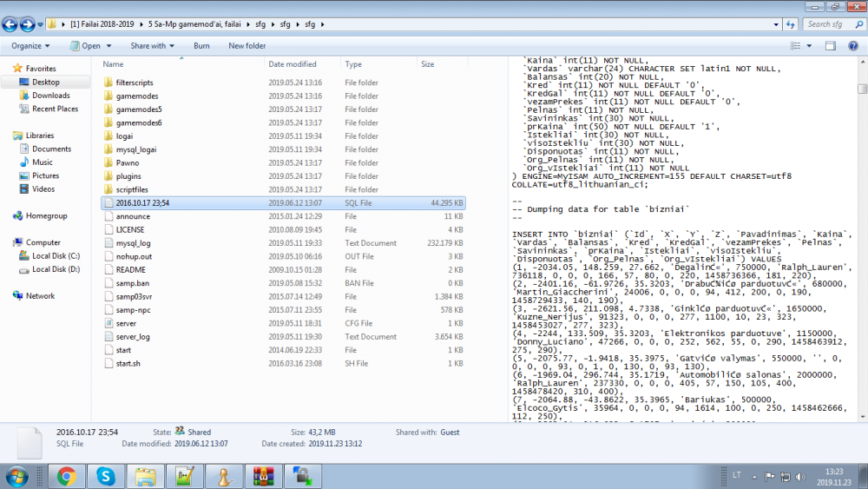Image resolution: width=868 pixels, height=489 pixels.
Task: Open WinRAR from the taskbar
Action: 264,476
